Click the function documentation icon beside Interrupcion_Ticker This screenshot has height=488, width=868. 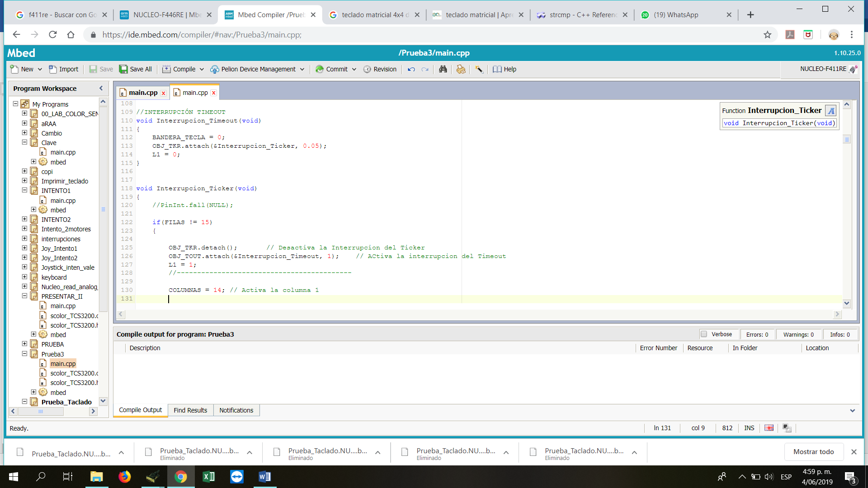click(830, 111)
